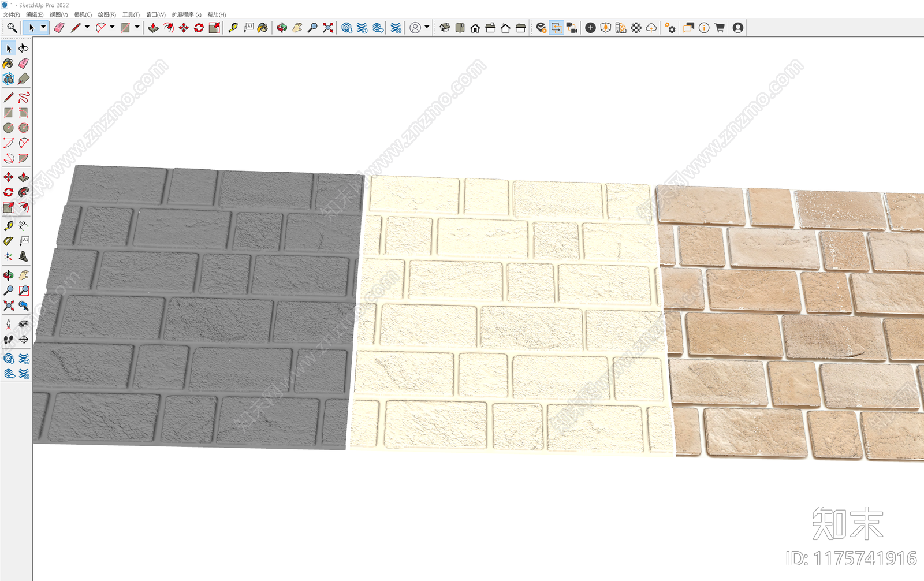The image size is (924, 581).
Task: Select the Paint Bucket tool in the top toolbar
Action: pyautogui.click(x=263, y=28)
